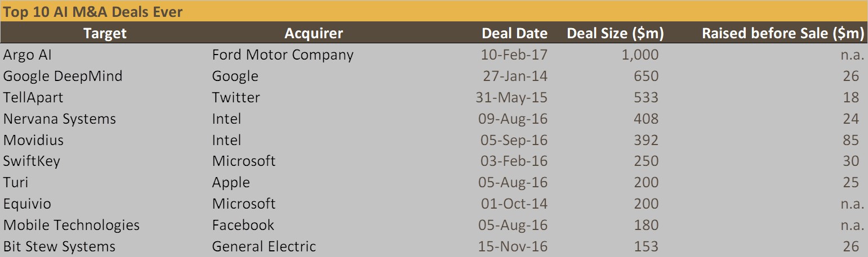
Task: Select the TellApart target cell
Action: (x=33, y=97)
